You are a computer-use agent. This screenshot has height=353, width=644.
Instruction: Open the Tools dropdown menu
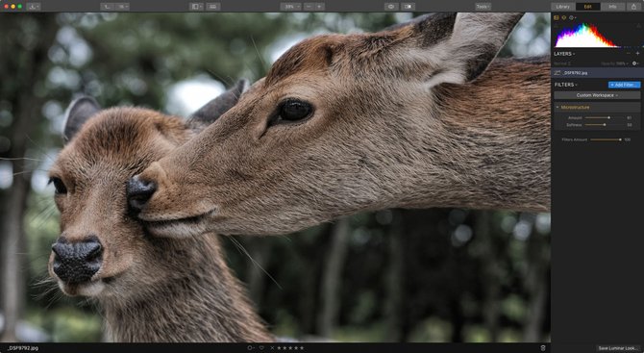tap(483, 7)
